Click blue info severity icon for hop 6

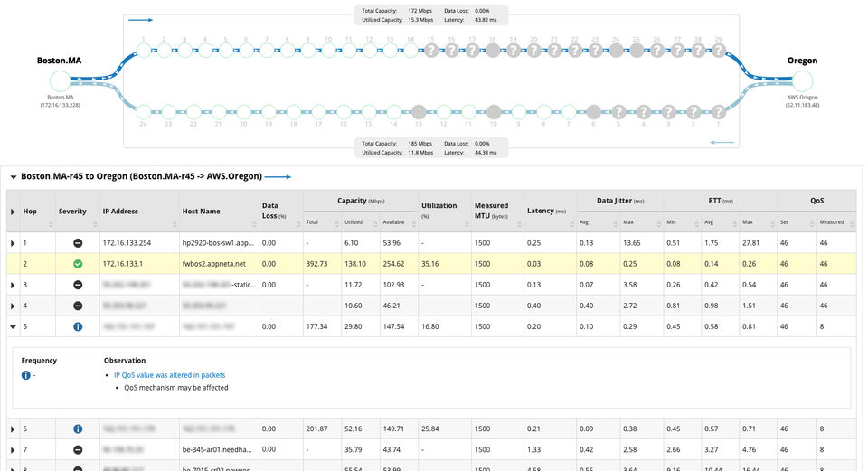coord(78,429)
